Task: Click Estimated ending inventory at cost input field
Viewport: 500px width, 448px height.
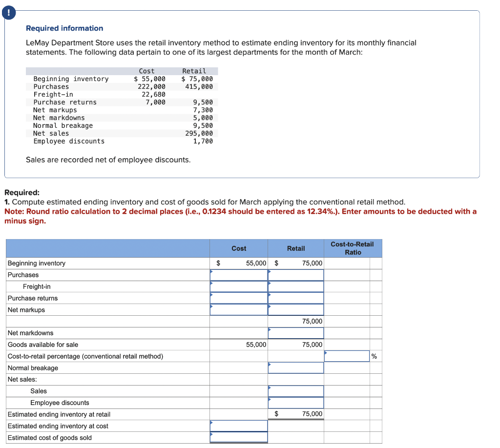Action: click(238, 426)
